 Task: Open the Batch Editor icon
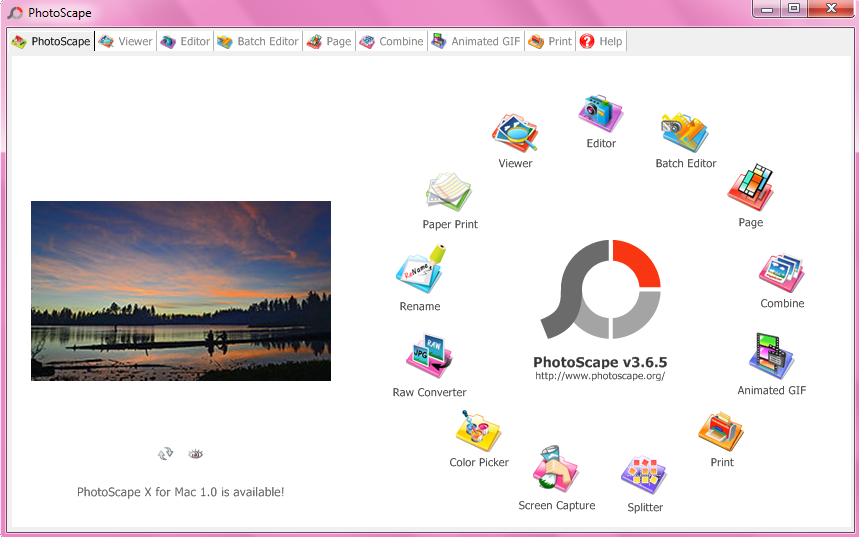point(685,134)
